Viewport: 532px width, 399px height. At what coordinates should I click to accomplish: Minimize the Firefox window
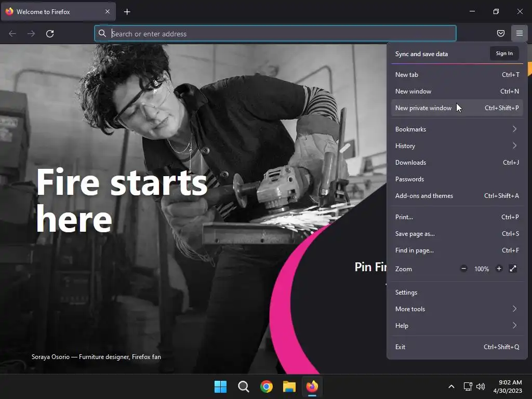[472, 11]
